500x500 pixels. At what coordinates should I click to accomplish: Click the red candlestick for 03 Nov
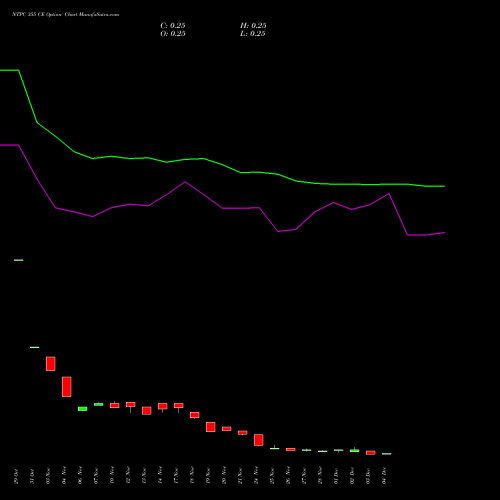(x=51, y=364)
